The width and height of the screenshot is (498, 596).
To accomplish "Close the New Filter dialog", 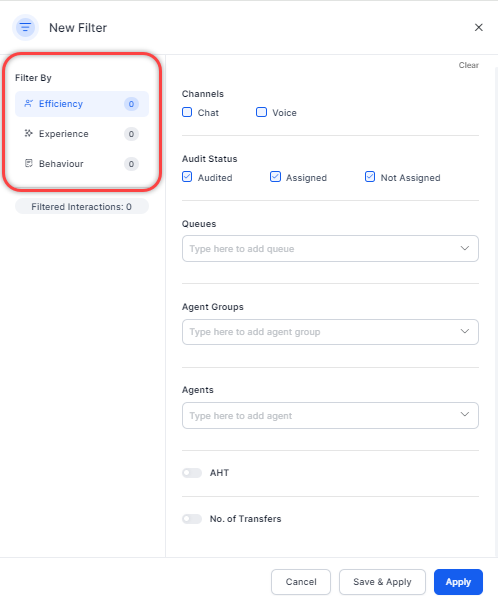I will 479,27.
